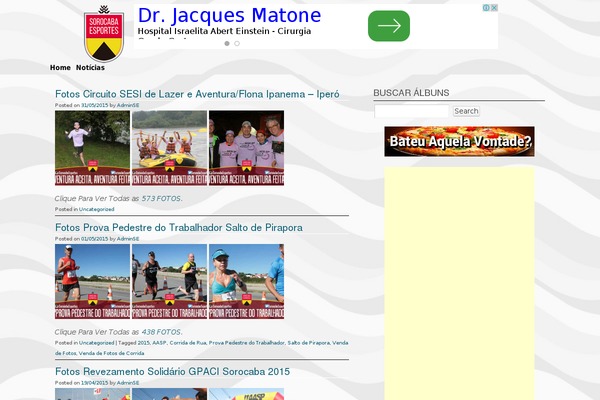Screen dimensions: 600x400
Task: Open the AdminSE author link under the Revezamento post
Action: click(128, 383)
